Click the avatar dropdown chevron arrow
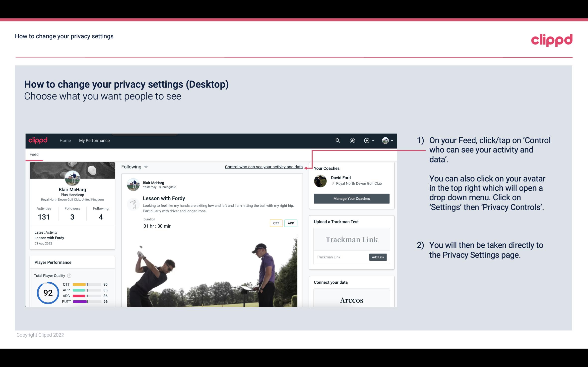This screenshot has height=367, width=588. click(x=391, y=140)
